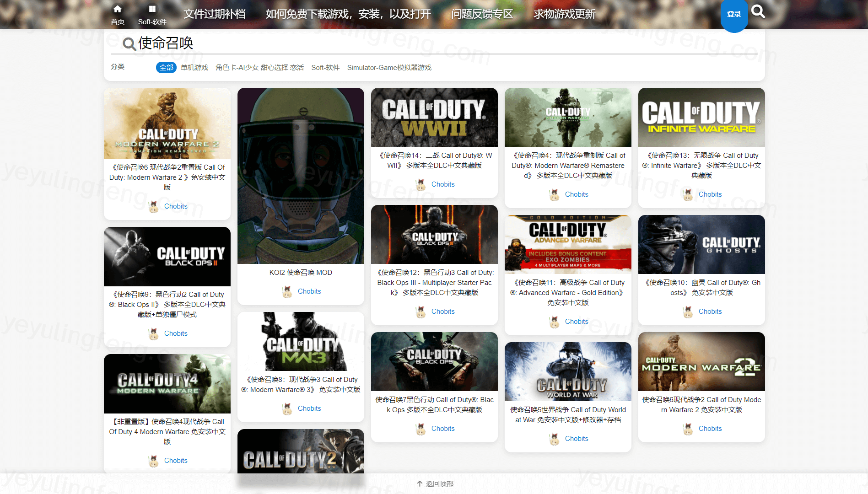Open the Modern Warfare Remastered cover image
The image size is (868, 494).
[x=568, y=118]
